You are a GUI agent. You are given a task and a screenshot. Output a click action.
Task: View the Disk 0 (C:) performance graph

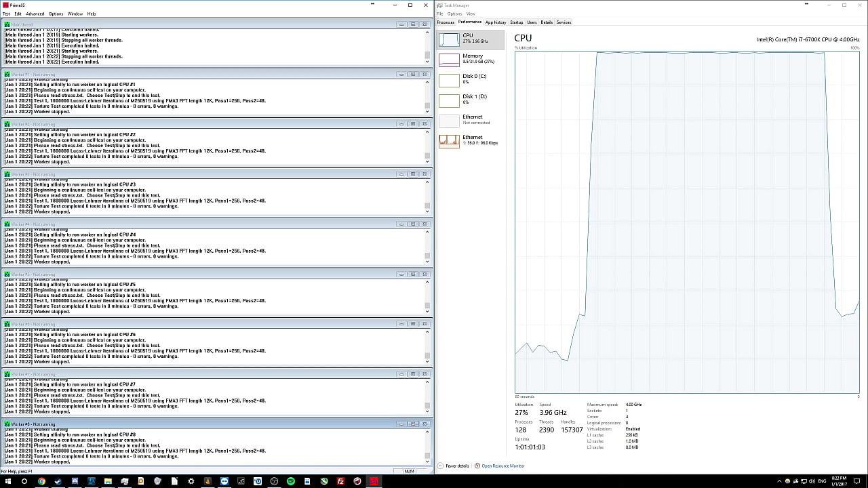click(470, 78)
